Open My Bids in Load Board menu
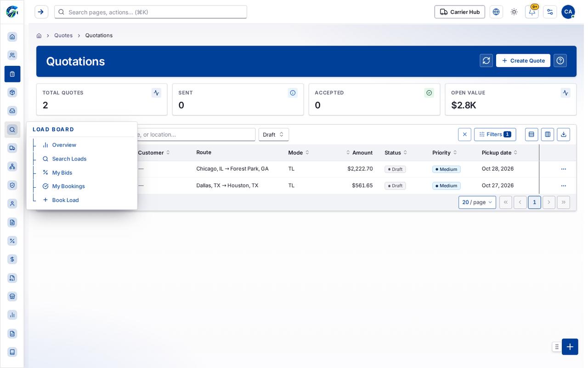588x368 pixels. pos(62,172)
